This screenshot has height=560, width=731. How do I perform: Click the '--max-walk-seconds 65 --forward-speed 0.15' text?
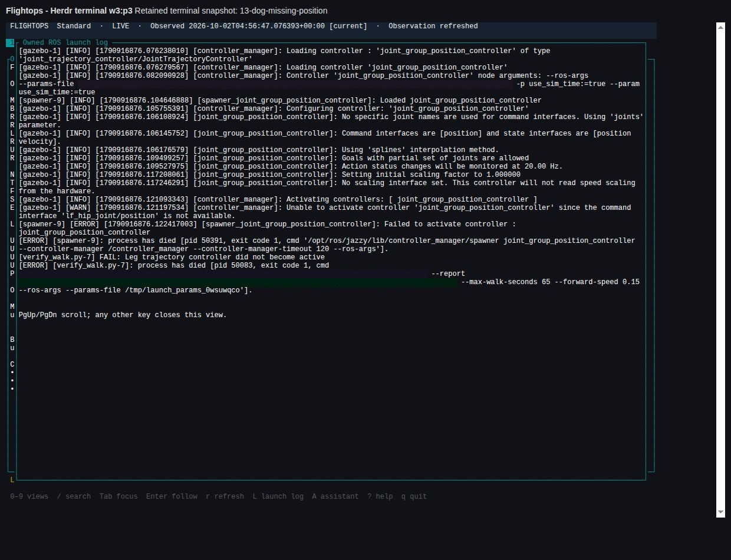[550, 282]
